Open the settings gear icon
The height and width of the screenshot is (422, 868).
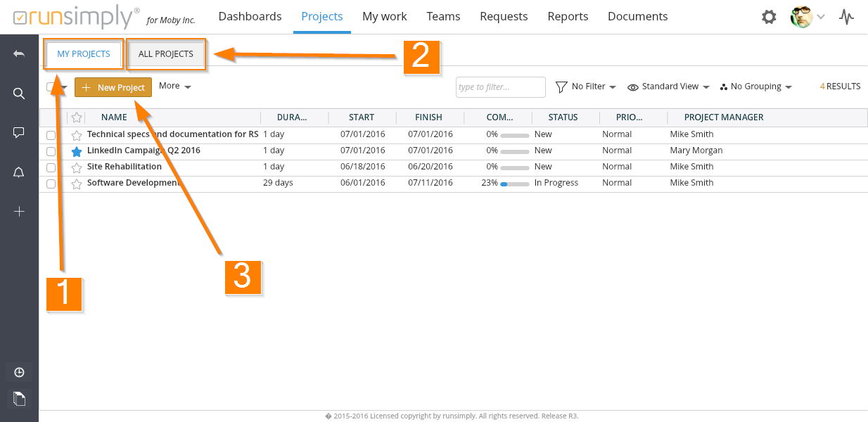coord(769,17)
